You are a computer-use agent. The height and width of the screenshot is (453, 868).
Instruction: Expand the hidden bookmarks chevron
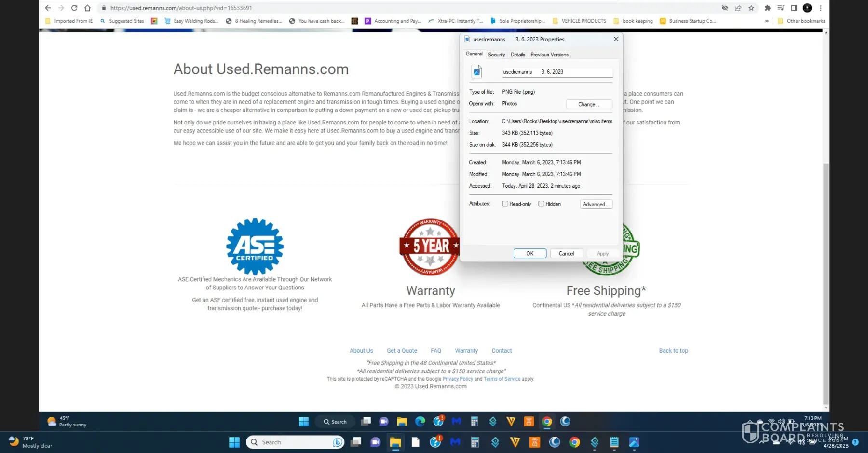tap(767, 21)
